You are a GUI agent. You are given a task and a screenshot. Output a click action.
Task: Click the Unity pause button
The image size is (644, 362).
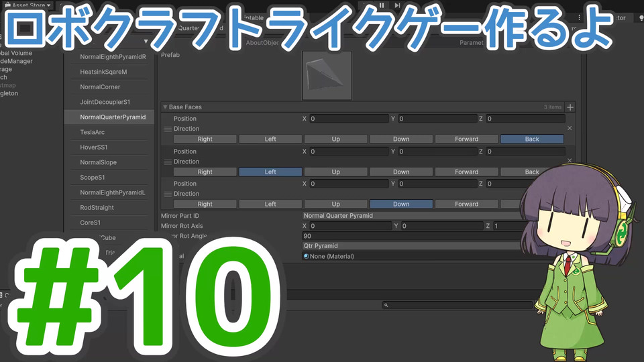tap(382, 5)
